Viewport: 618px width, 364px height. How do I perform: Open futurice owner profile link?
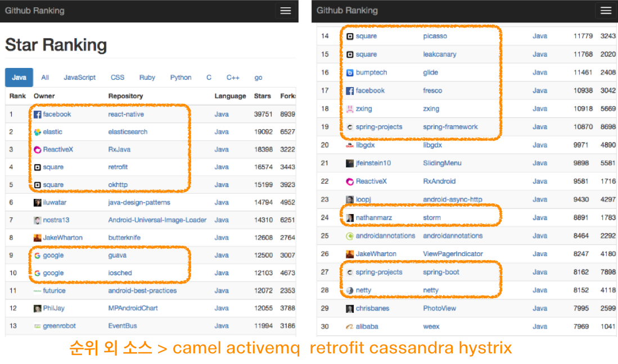click(54, 290)
